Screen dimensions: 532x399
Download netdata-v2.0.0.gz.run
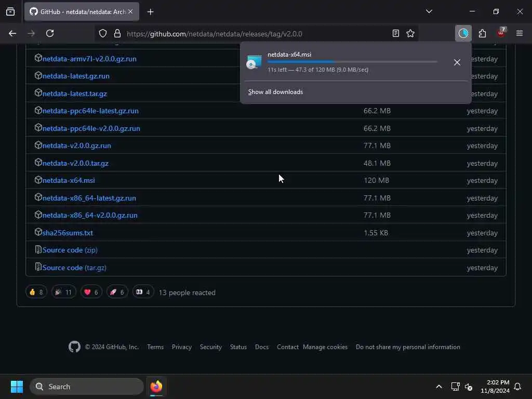click(x=77, y=145)
